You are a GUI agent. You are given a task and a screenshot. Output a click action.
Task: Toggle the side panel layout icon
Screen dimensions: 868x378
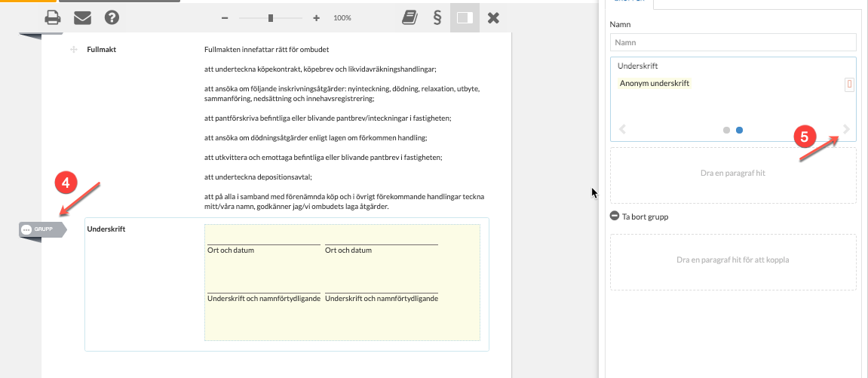point(465,17)
